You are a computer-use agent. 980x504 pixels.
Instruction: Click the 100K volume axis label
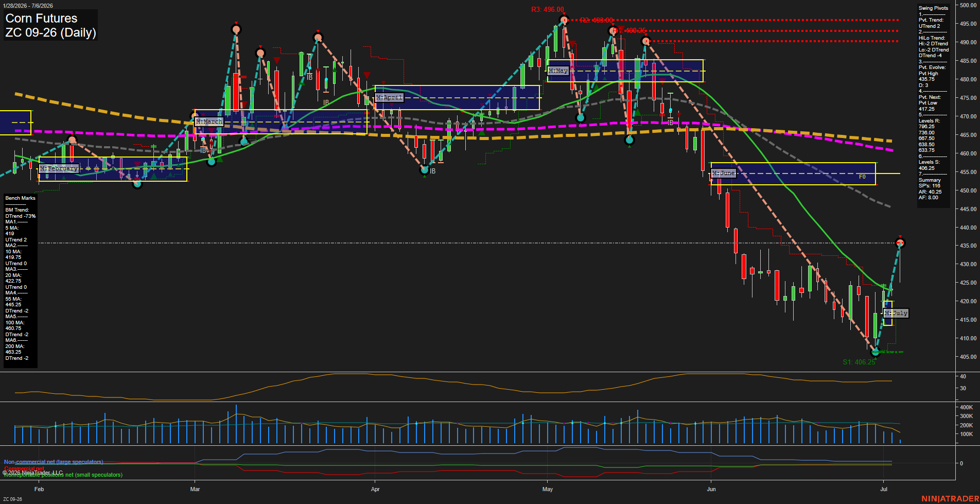(x=967, y=434)
